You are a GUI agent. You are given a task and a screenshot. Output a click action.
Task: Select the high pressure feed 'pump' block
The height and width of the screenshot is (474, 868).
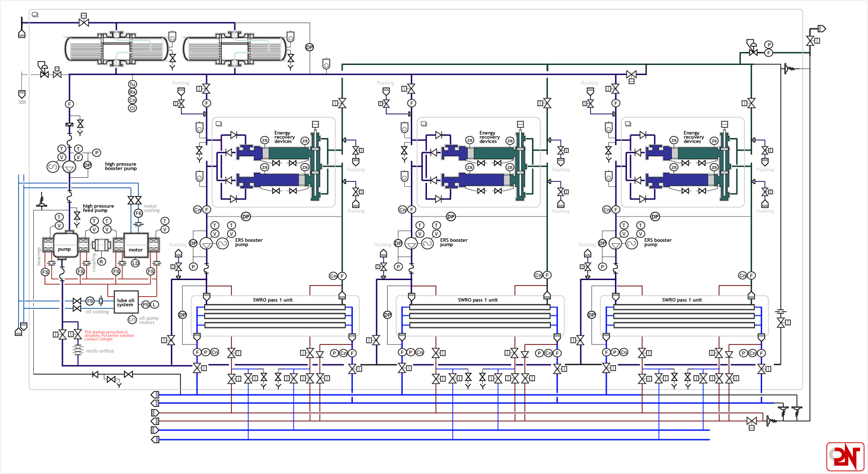pos(65,245)
